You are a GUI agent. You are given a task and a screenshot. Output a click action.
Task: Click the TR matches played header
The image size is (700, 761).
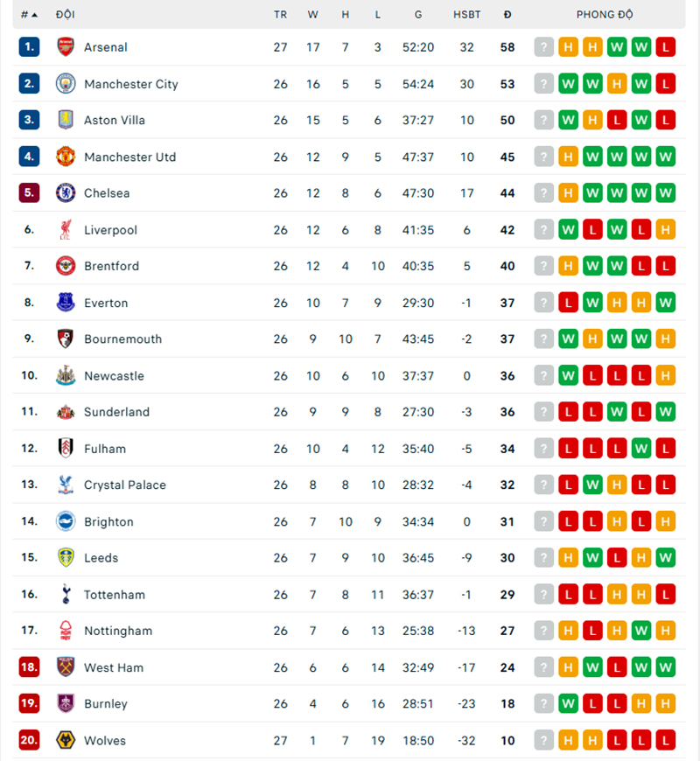point(280,15)
